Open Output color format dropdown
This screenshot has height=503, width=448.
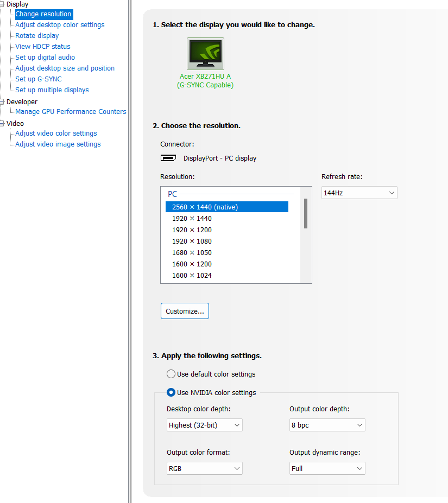[x=205, y=468]
